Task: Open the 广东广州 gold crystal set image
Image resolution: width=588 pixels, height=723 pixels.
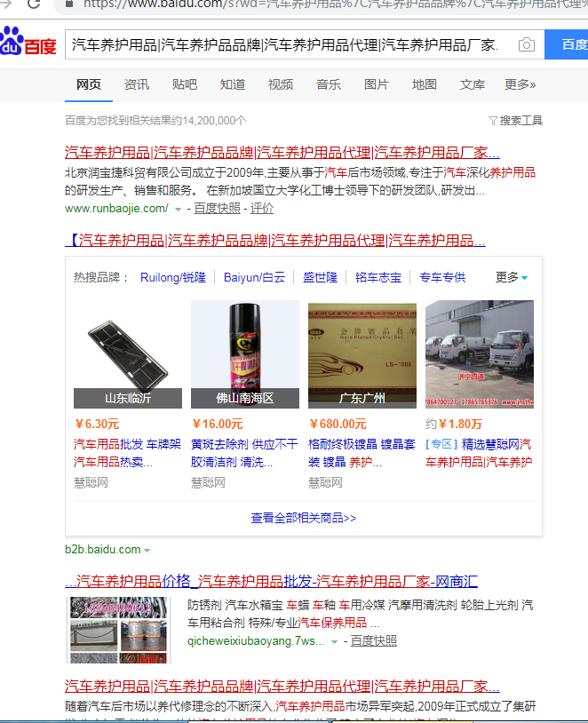Action: pyautogui.click(x=362, y=354)
